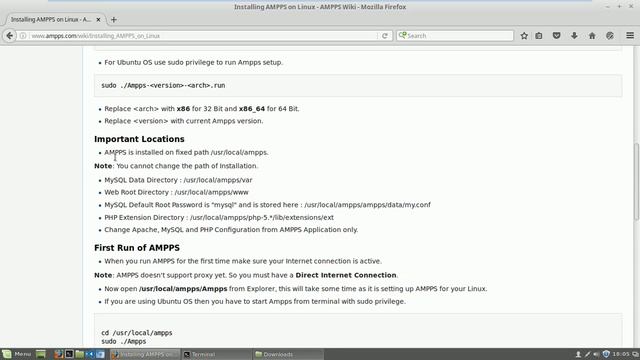This screenshot has width=640, height=360.
Task: Click the PHP Extension Directory bullet text
Action: tap(219, 217)
